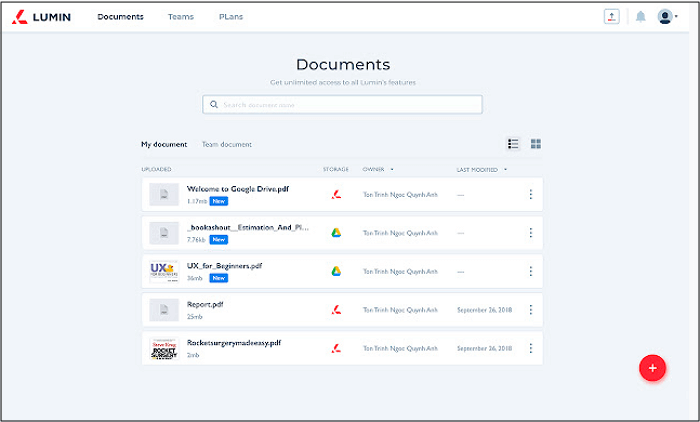The width and height of the screenshot is (700, 422).
Task: Go to the Plans page
Action: [x=230, y=17]
